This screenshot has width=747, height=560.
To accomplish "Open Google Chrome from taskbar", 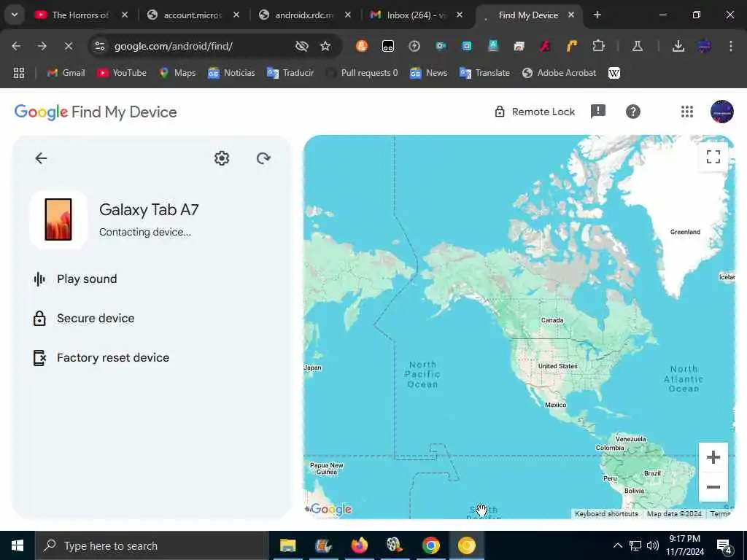I will click(430, 545).
